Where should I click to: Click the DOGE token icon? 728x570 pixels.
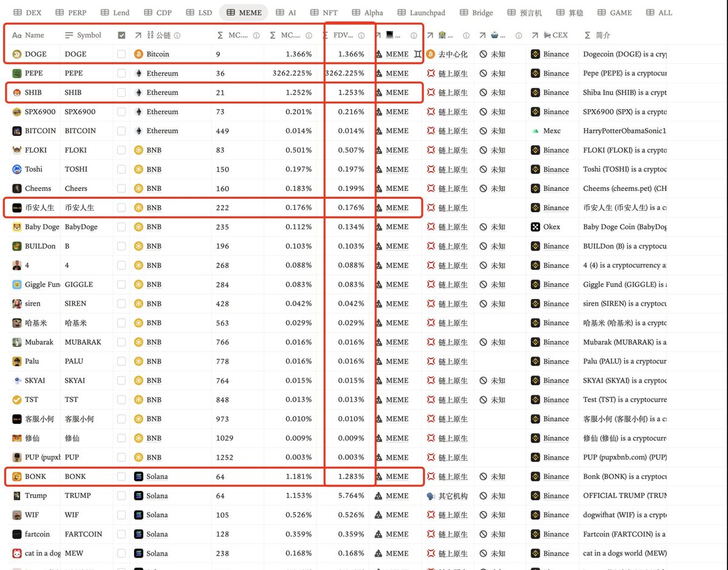[17, 54]
